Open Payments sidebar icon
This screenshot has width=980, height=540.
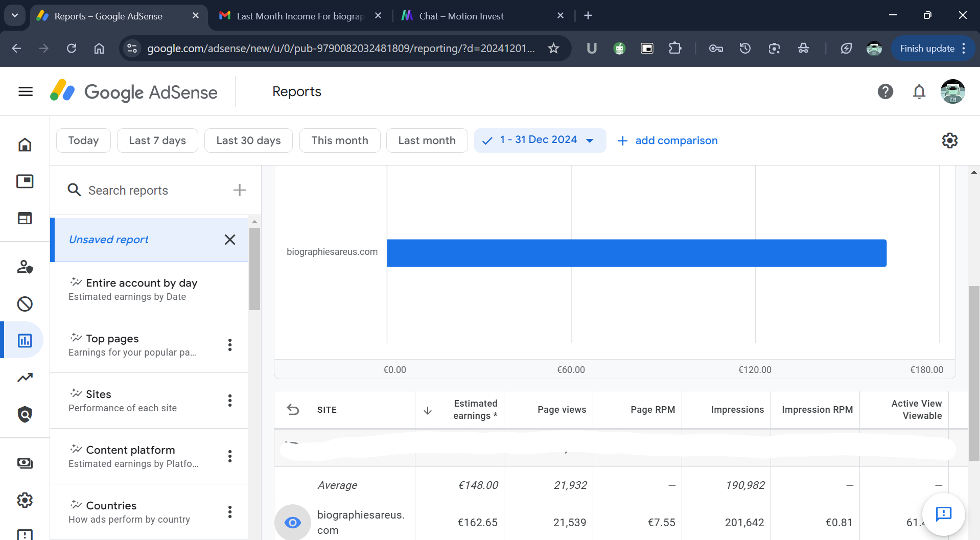[25, 463]
